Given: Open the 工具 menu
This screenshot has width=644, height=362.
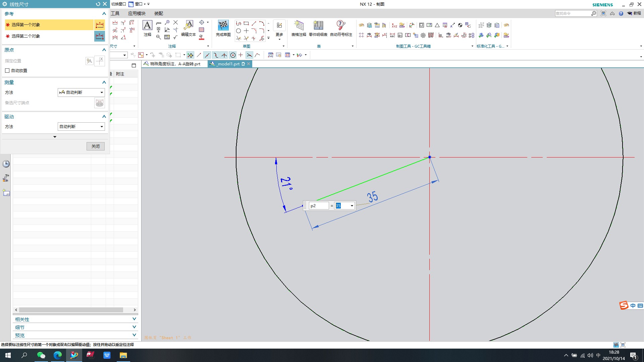Looking at the screenshot, I should point(115,13).
